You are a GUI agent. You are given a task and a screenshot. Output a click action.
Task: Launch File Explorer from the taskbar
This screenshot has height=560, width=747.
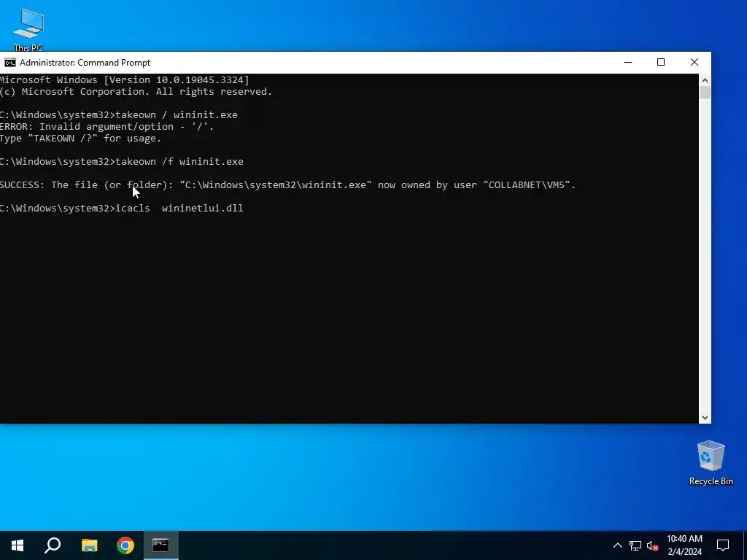click(89, 545)
